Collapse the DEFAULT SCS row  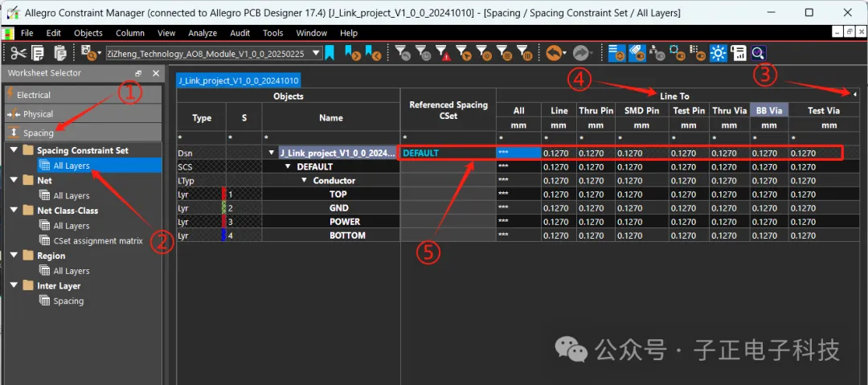(x=288, y=166)
